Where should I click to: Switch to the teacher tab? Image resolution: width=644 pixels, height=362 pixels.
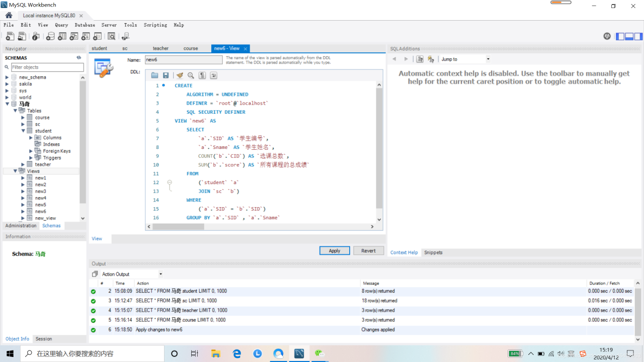pyautogui.click(x=160, y=48)
